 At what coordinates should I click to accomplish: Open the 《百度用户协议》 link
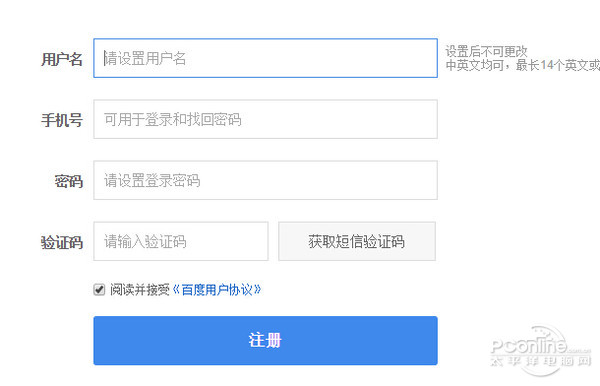pyautogui.click(x=217, y=290)
